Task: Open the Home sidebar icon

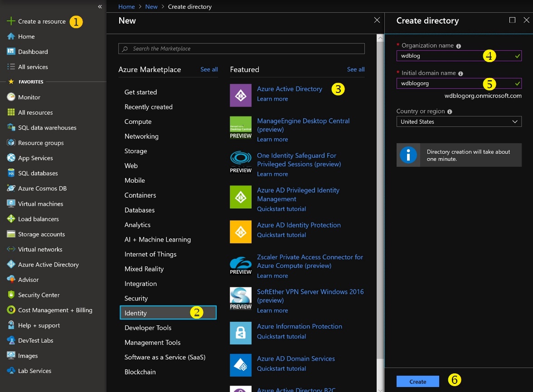Action: (11, 36)
